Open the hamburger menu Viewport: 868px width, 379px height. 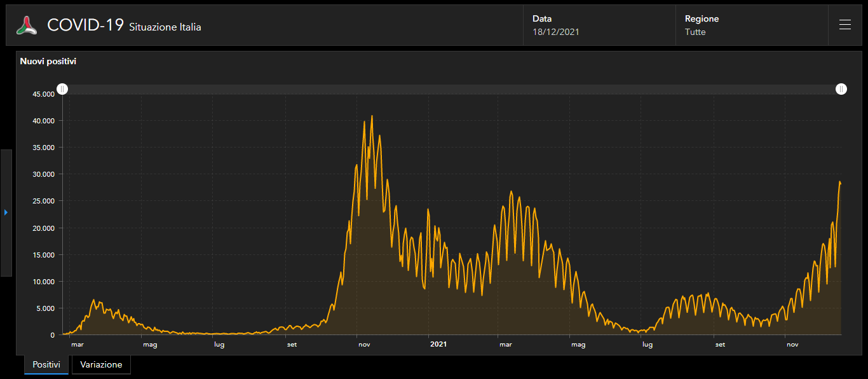pos(844,25)
